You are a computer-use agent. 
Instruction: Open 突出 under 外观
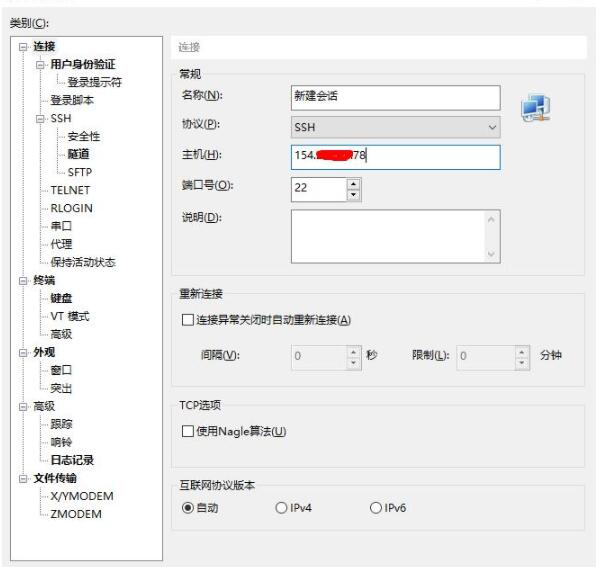pyautogui.click(x=61, y=388)
